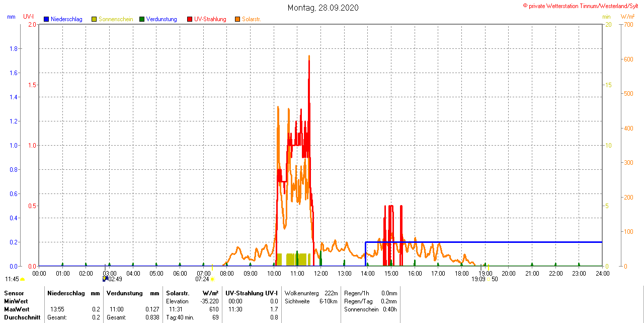Click the orange Solarstr. legend square
Image resolution: width=644 pixels, height=323 pixels.
pos(237,19)
